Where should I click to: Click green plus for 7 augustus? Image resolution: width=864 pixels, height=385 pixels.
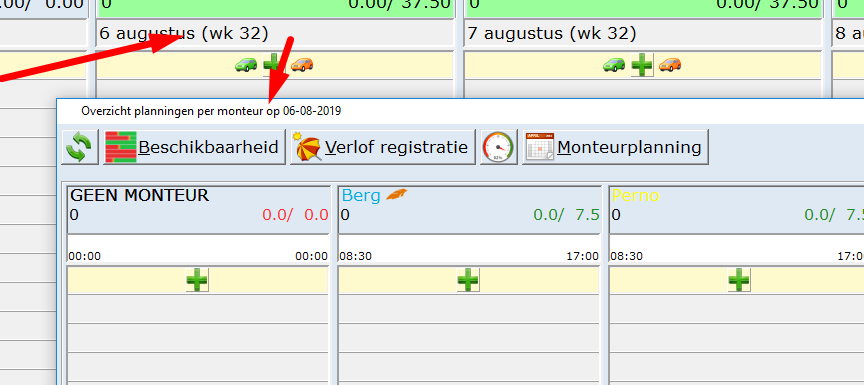642,66
